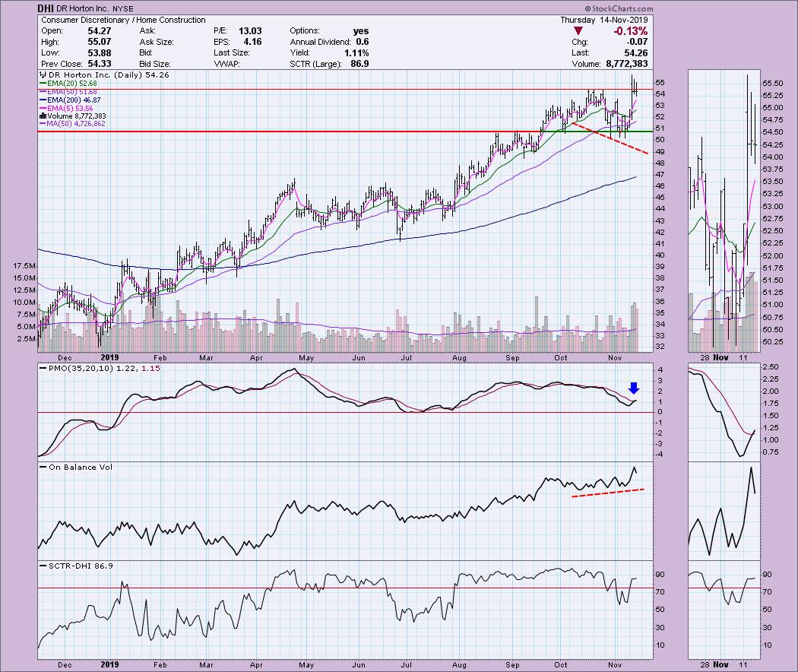Click the Last price 54.26 in the header
The height and width of the screenshot is (672, 798).
[636, 53]
